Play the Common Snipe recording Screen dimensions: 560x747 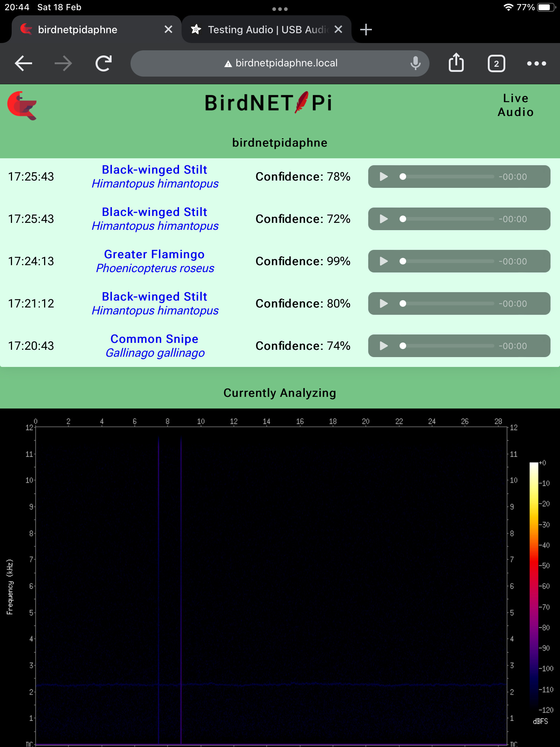click(384, 346)
